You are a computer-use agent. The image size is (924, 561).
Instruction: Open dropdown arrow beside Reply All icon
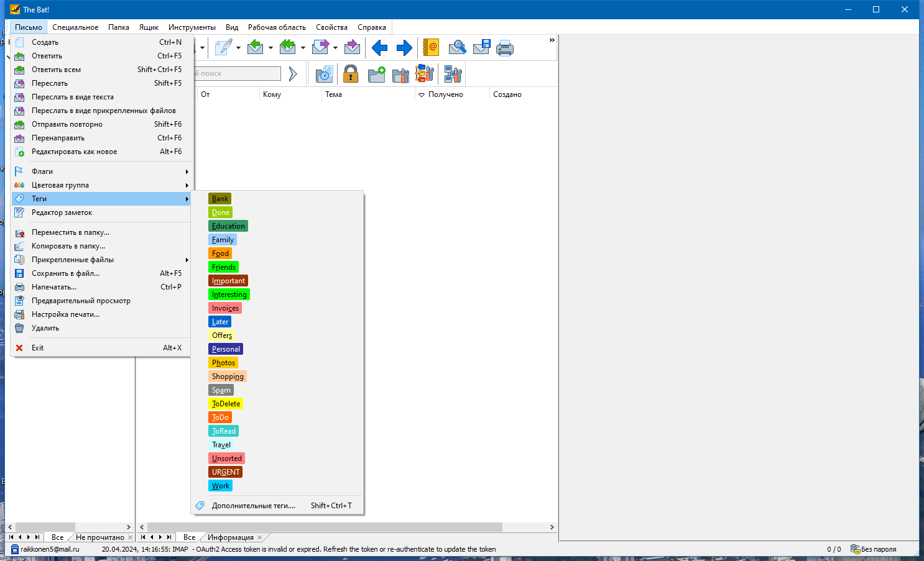click(x=303, y=48)
